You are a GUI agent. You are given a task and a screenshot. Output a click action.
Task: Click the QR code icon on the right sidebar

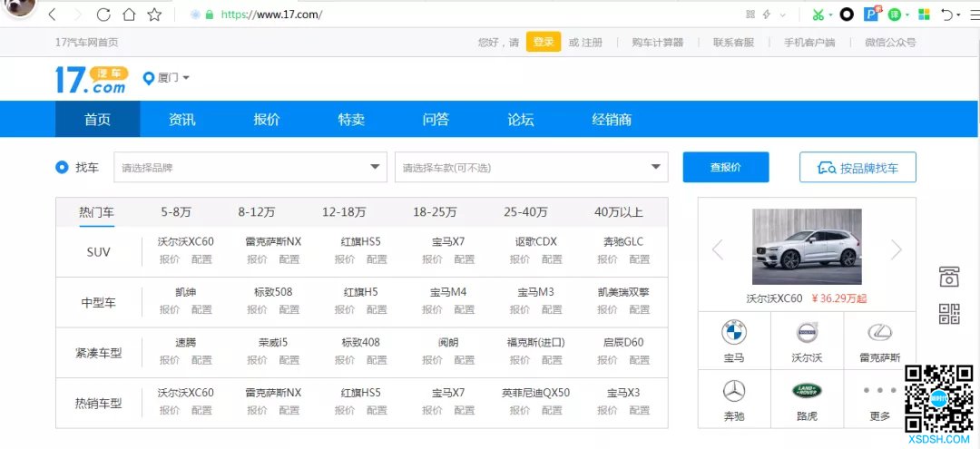(x=949, y=314)
